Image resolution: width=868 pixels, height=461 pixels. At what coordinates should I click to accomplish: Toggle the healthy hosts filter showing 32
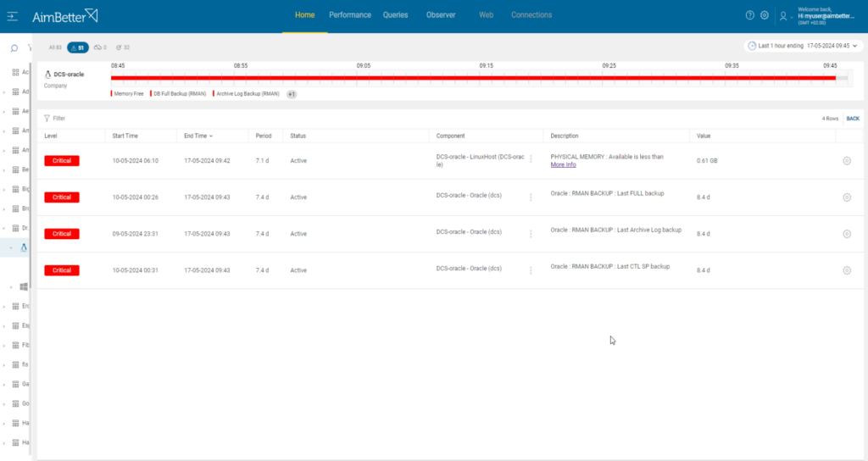coord(123,47)
